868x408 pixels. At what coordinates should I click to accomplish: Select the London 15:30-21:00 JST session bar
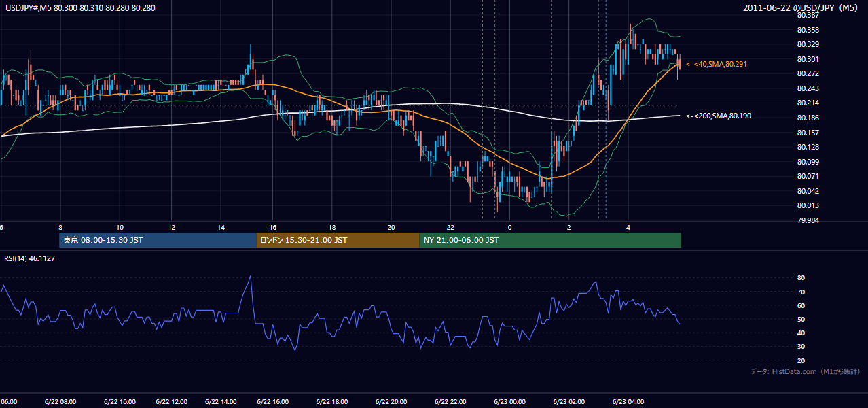[x=338, y=240]
